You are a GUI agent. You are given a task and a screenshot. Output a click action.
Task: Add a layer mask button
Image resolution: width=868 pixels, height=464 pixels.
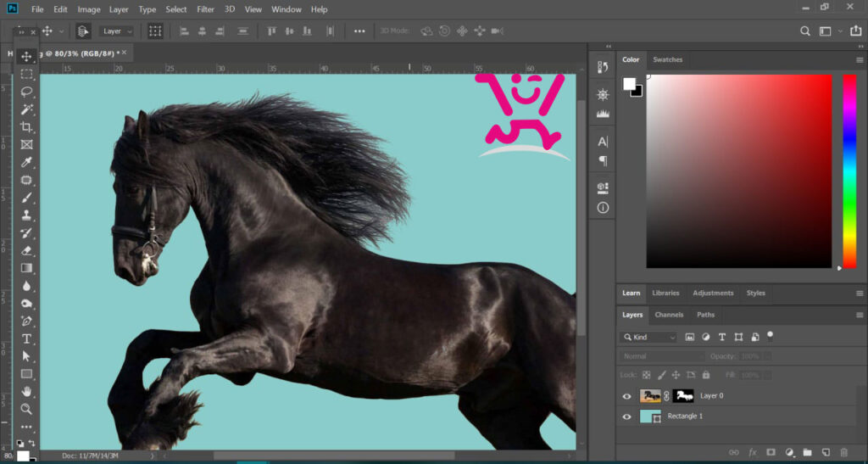(x=770, y=453)
